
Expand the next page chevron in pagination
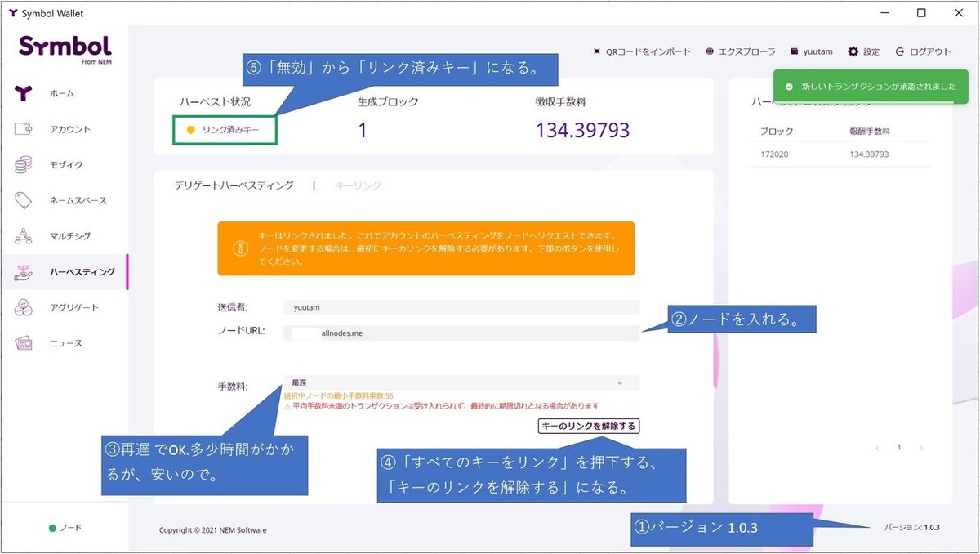(921, 448)
